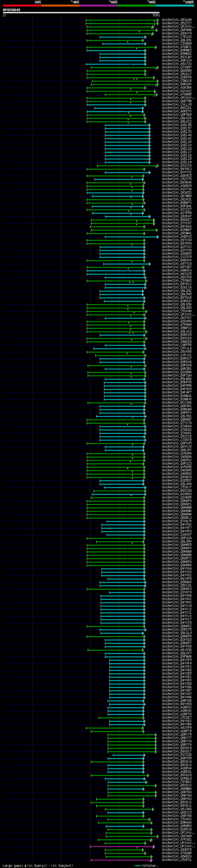Open hit UniRef100_C0LLV8

coord(177,104)
